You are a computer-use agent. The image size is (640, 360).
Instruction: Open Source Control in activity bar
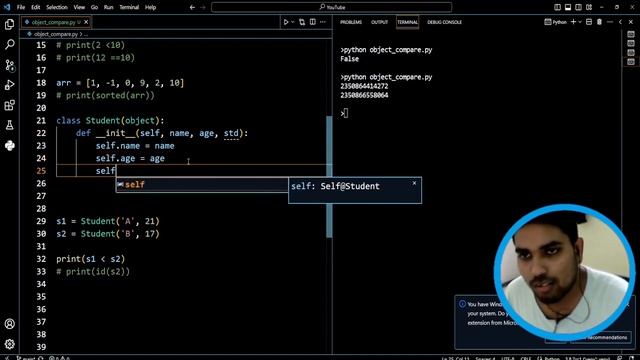point(9,65)
